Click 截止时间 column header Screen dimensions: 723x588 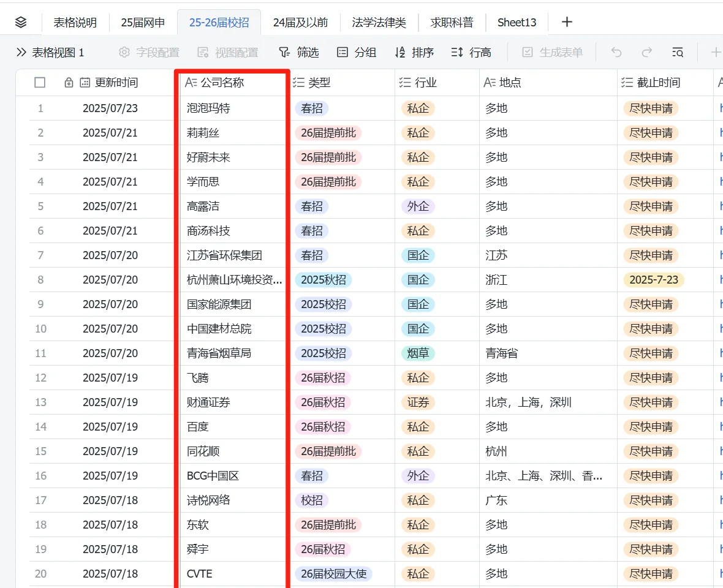coord(665,83)
